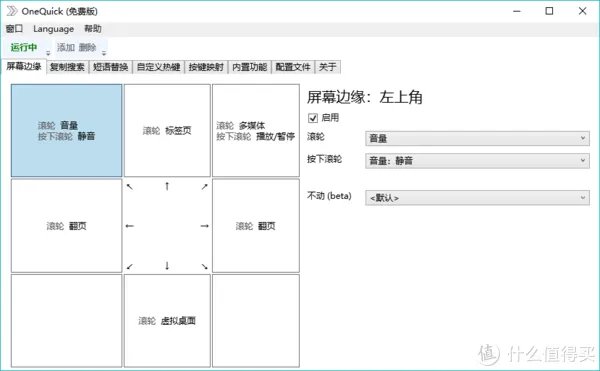This screenshot has width=600, height=371.
Task: Click the OneQuick app logo icon
Action: [12, 11]
